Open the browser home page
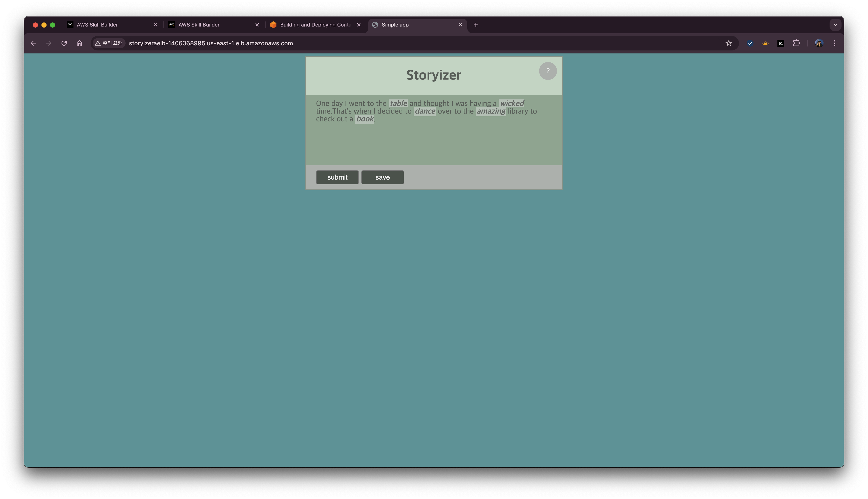 click(x=79, y=43)
